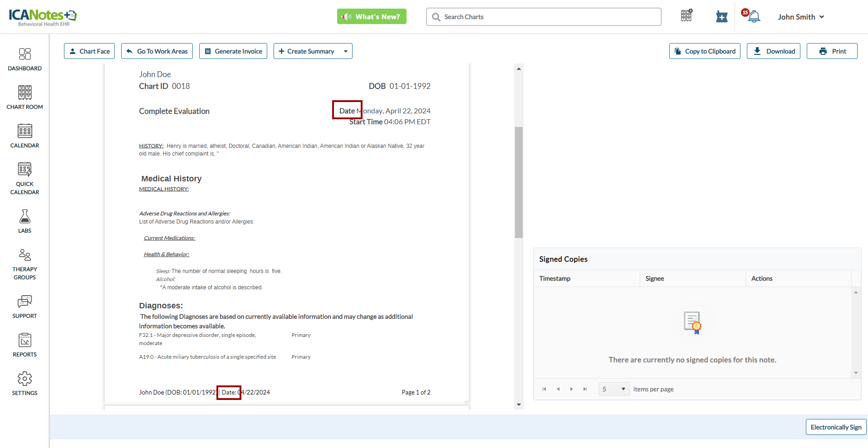Click the document scrollbar thumb
Image resolution: width=868 pixels, height=448 pixels.
pos(519,182)
